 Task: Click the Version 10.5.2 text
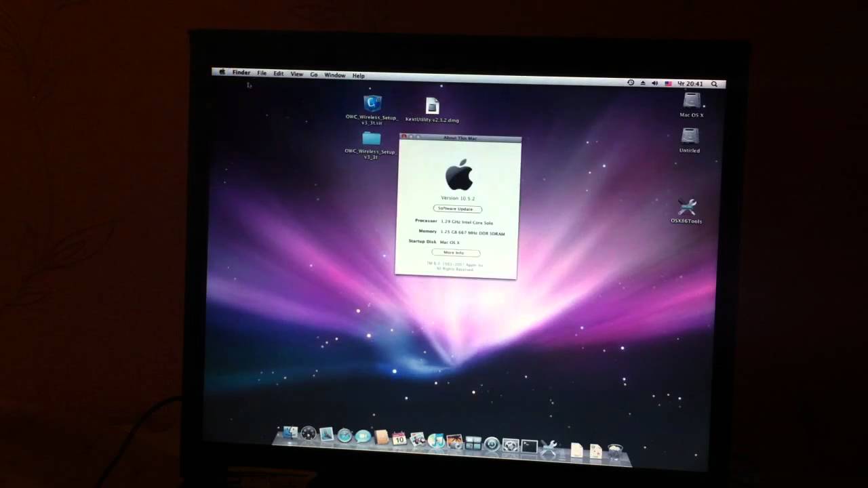458,199
